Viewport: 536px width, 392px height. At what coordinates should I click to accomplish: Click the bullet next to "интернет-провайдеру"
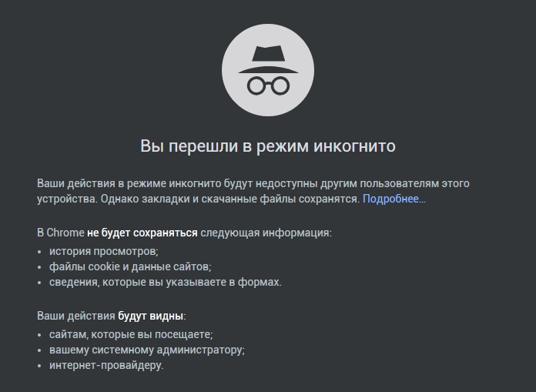tap(40, 366)
